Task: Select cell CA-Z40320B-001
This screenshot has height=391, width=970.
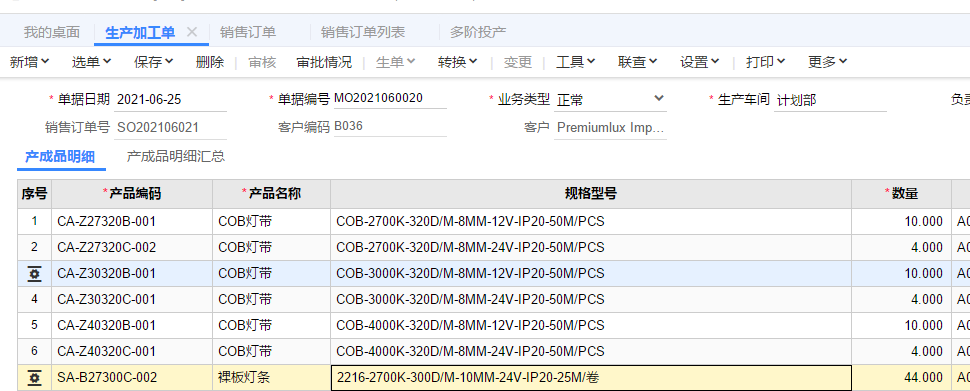Action: (132, 325)
